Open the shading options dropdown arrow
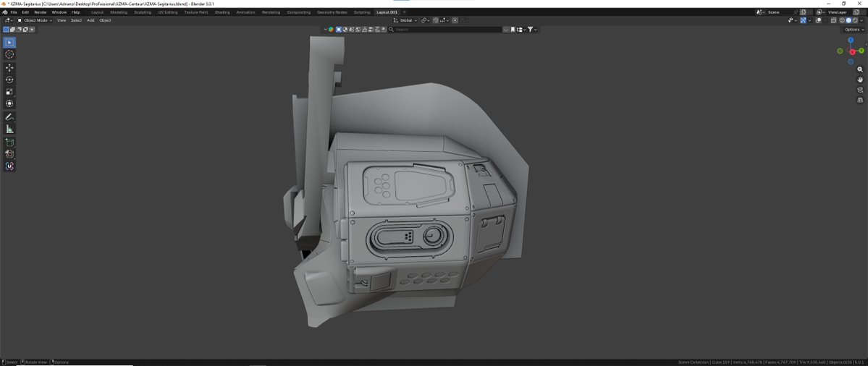 coord(862,20)
